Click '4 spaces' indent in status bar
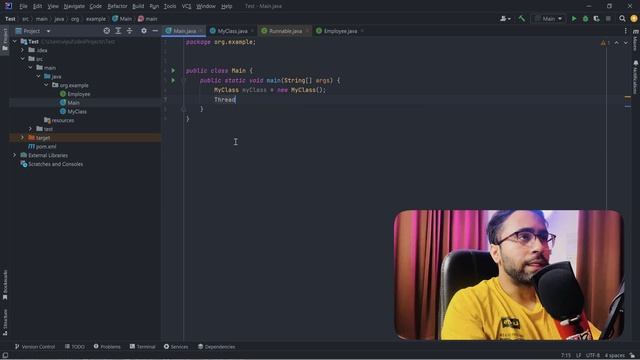Viewport: 640px width, 360px height. point(614,356)
